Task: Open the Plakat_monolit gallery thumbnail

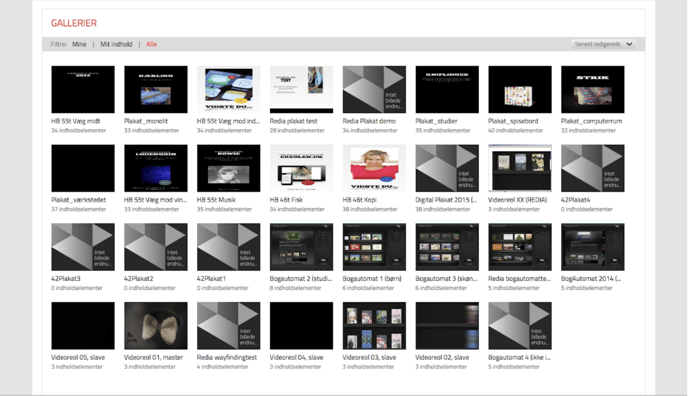Action: point(156,89)
